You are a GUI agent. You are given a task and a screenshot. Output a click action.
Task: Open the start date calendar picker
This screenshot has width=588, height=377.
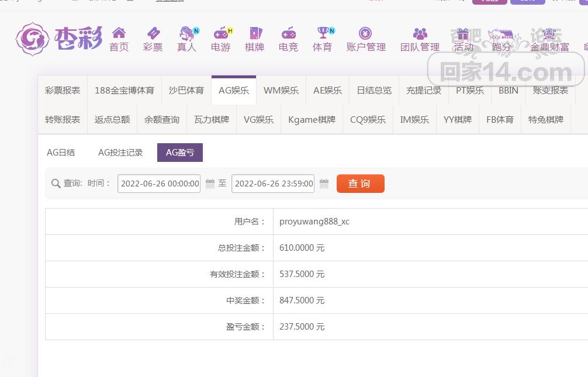[210, 184]
